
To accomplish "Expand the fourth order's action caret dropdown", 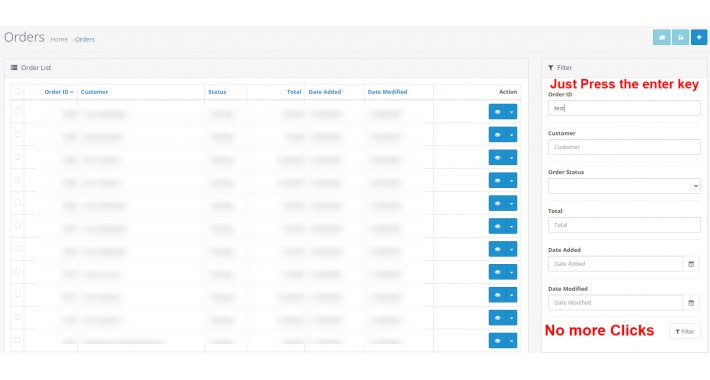I will pos(512,180).
